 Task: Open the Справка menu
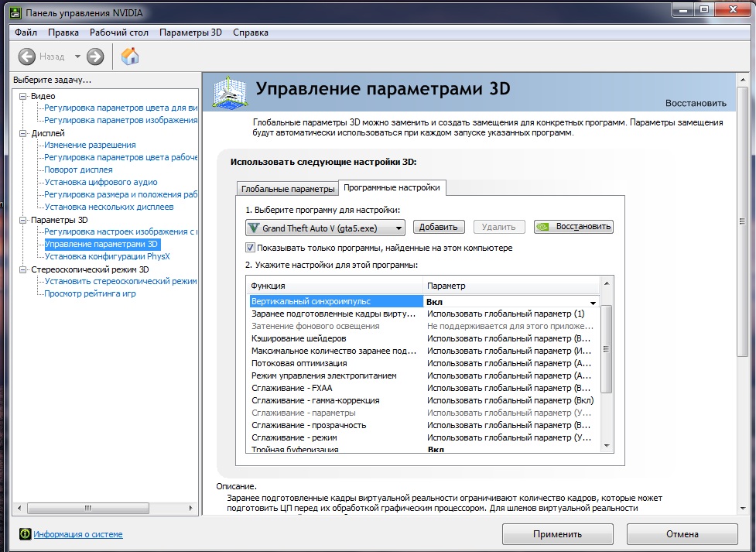click(250, 33)
